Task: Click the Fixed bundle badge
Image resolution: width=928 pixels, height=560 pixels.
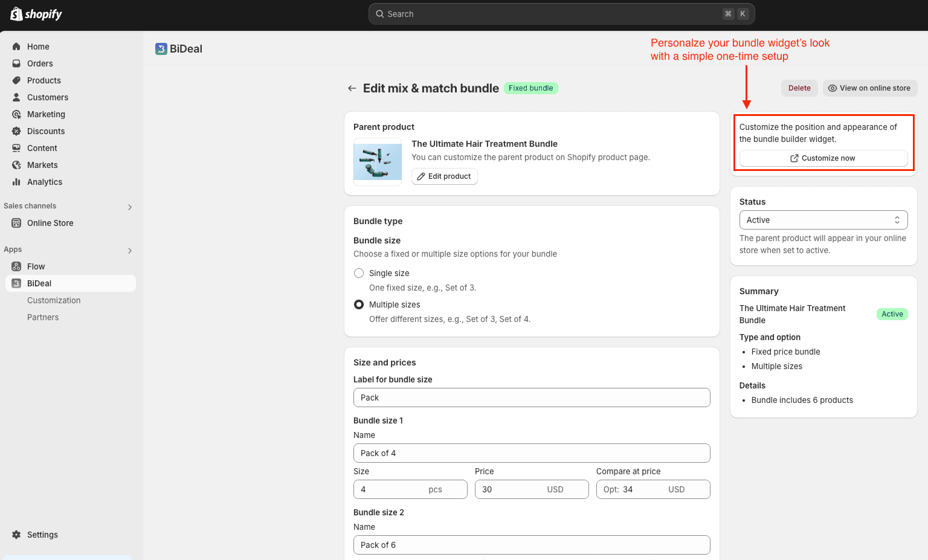Action: (x=530, y=88)
